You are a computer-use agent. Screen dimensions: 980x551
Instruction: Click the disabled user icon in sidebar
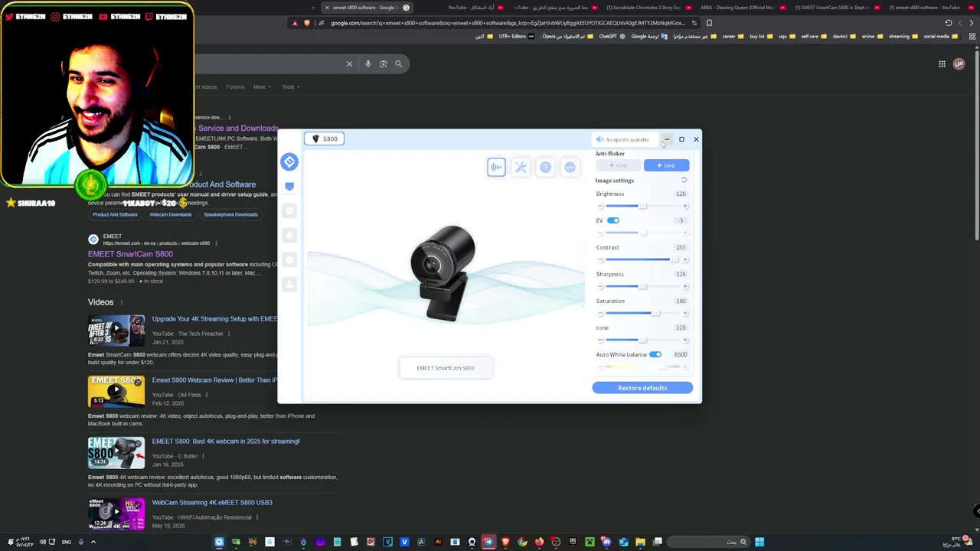pos(289,284)
